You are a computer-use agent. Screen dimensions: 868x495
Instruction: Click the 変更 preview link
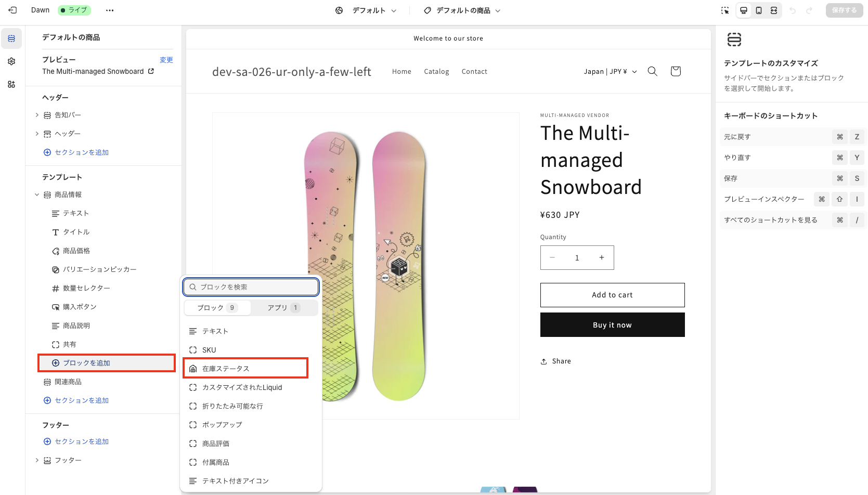tap(166, 60)
